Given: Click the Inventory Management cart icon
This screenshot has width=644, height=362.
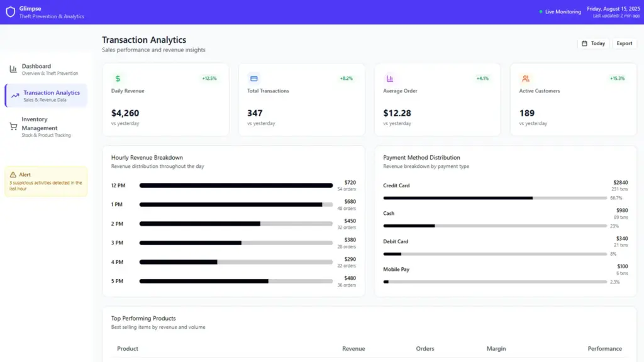Looking at the screenshot, I should [x=13, y=126].
